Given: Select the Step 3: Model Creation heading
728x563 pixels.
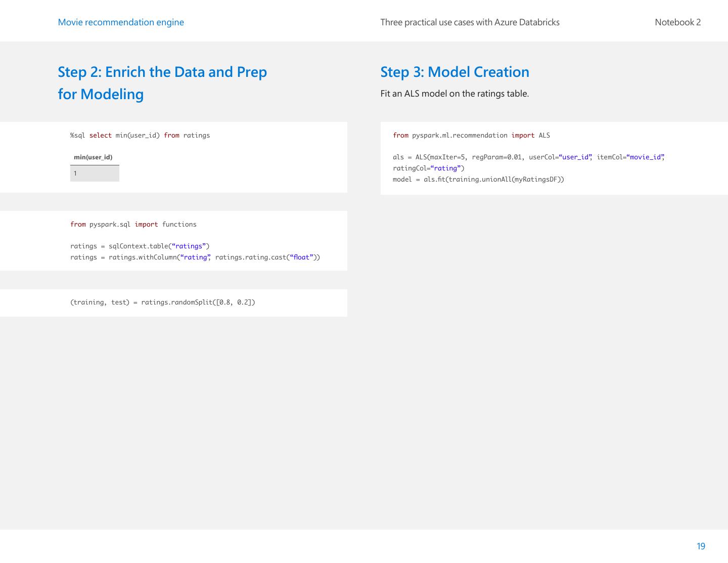Looking at the screenshot, I should tap(454, 72).
